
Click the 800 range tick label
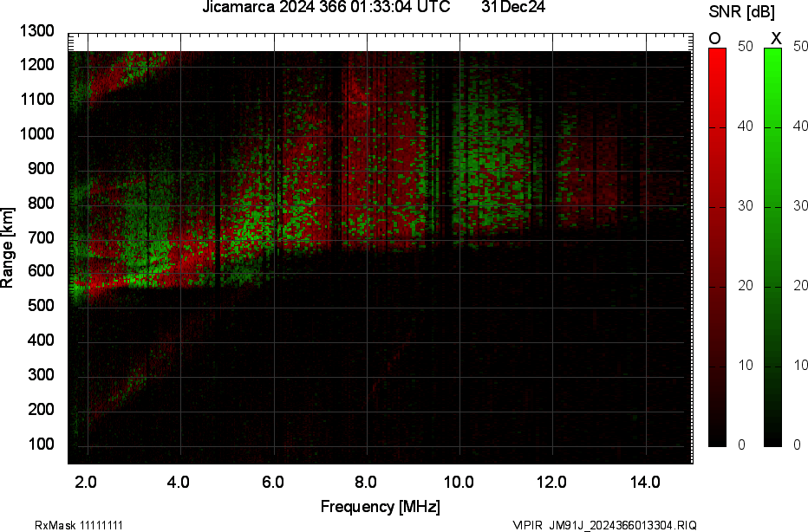click(x=41, y=203)
